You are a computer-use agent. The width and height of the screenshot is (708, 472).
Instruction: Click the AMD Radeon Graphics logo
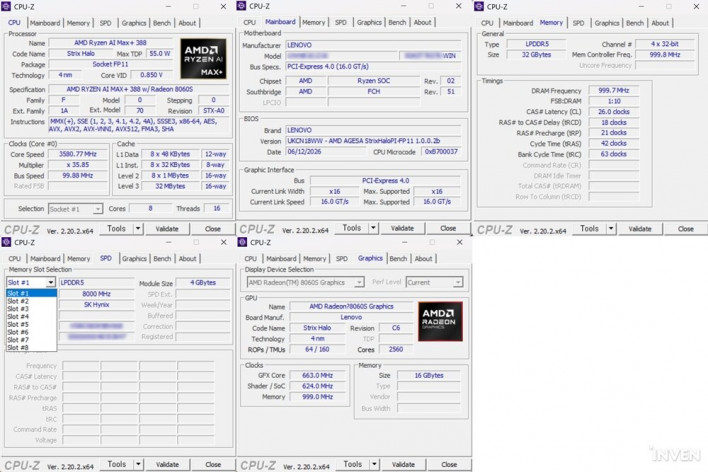click(440, 321)
